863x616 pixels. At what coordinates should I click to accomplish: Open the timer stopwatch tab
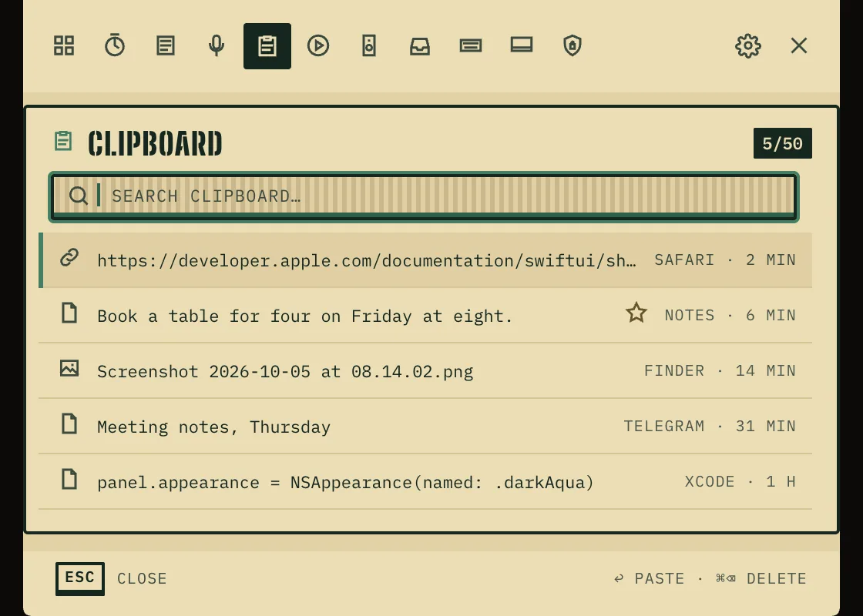[115, 45]
